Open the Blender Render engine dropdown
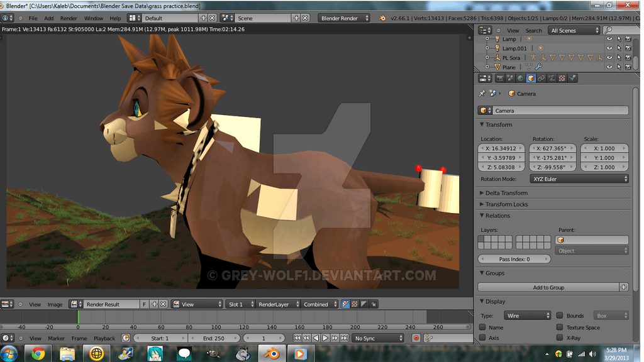This screenshot has height=362, width=644. (344, 18)
